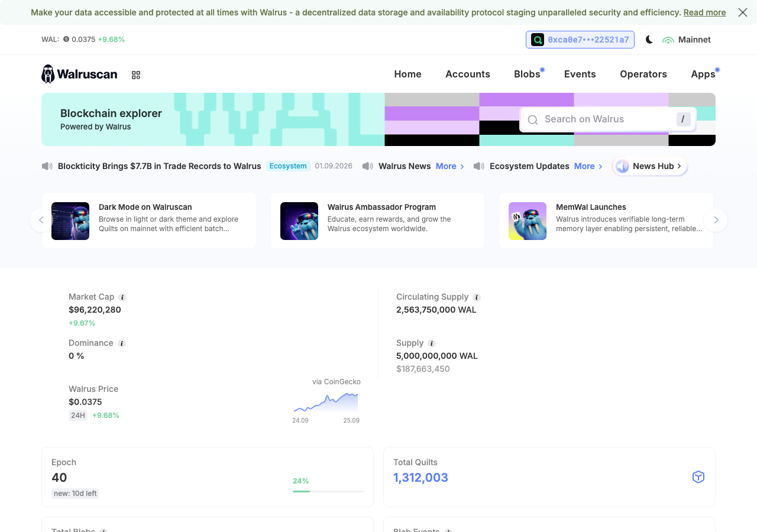Dismiss the top announcement banner

coord(743,12)
